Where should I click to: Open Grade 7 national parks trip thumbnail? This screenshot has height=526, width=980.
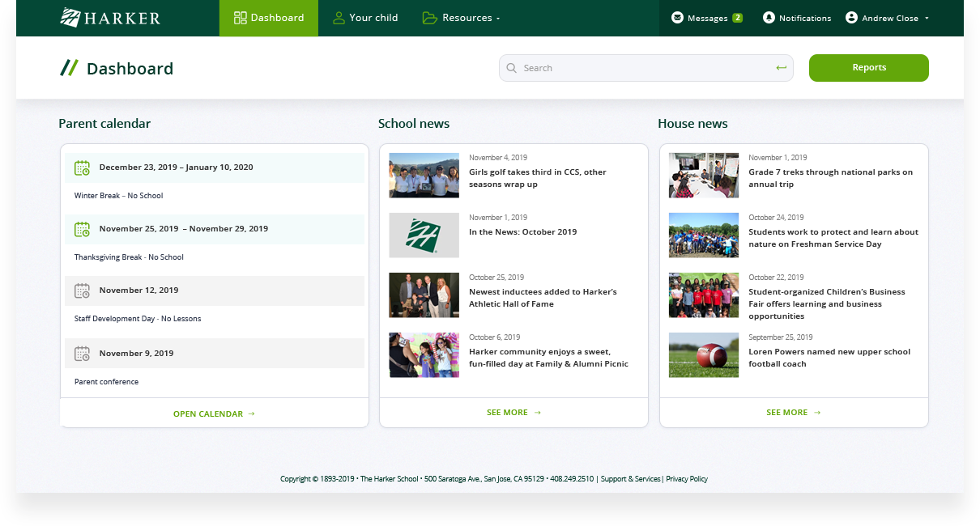[x=704, y=175]
